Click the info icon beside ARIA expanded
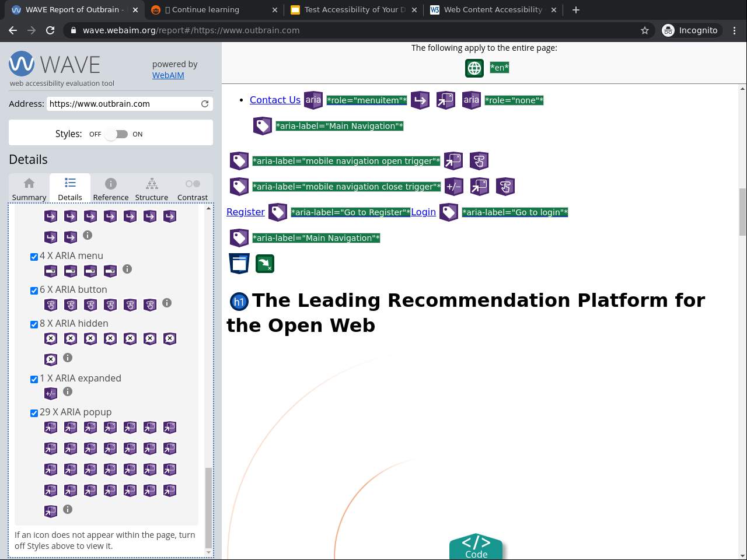Viewport: 747px width, 560px height. (68, 391)
